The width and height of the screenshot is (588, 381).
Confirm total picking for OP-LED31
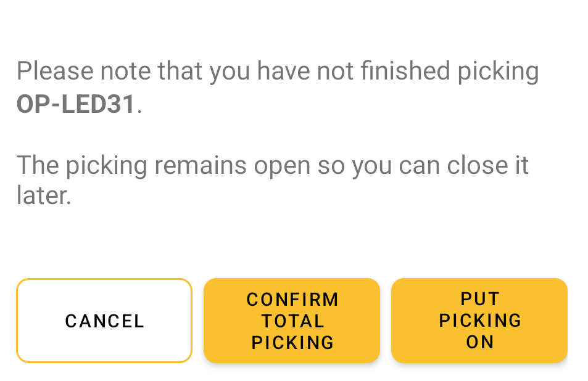click(x=292, y=321)
